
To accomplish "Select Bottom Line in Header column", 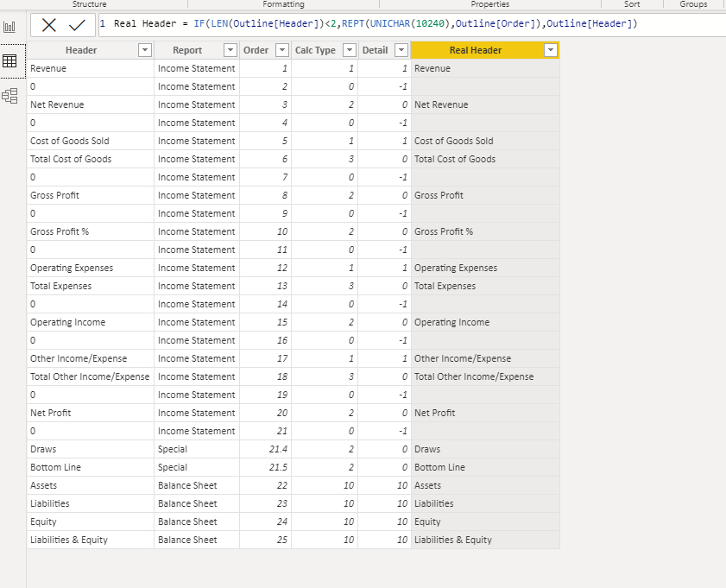I will point(91,467).
